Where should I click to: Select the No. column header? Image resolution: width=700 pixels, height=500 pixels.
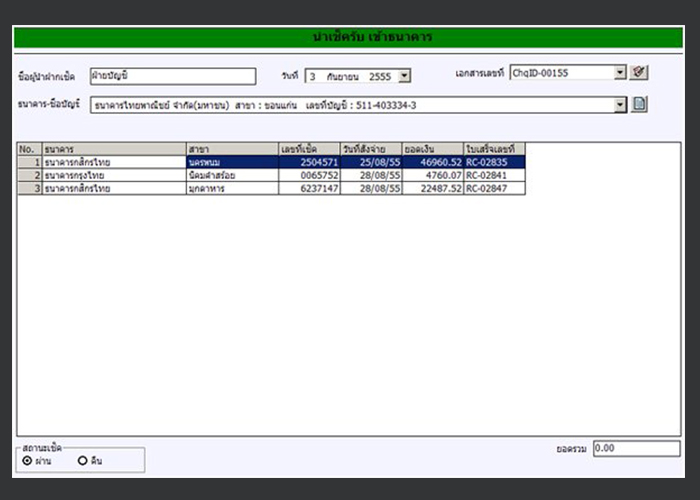click(x=29, y=149)
